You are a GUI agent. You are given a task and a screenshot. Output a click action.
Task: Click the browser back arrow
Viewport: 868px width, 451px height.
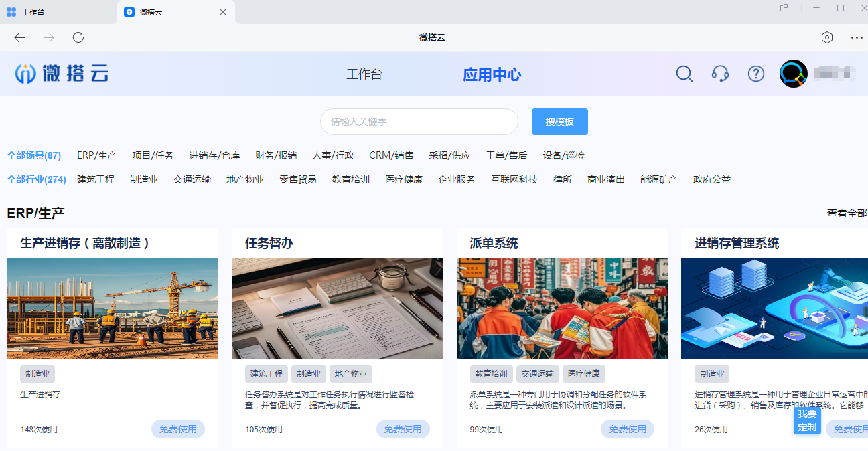(x=19, y=37)
